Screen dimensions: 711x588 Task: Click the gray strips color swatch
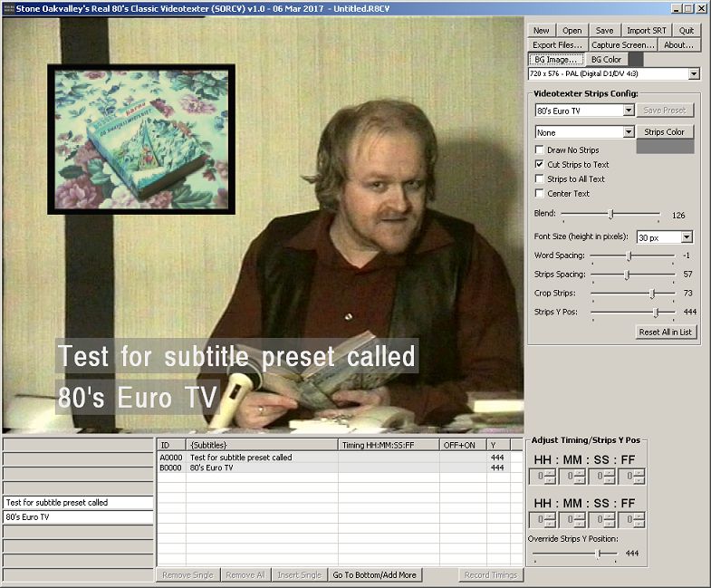pos(665,147)
